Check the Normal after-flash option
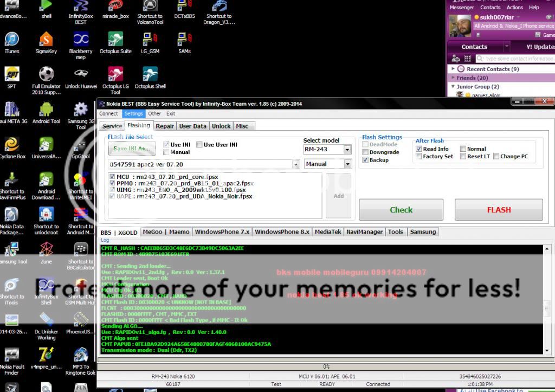The image size is (555, 392). click(463, 149)
